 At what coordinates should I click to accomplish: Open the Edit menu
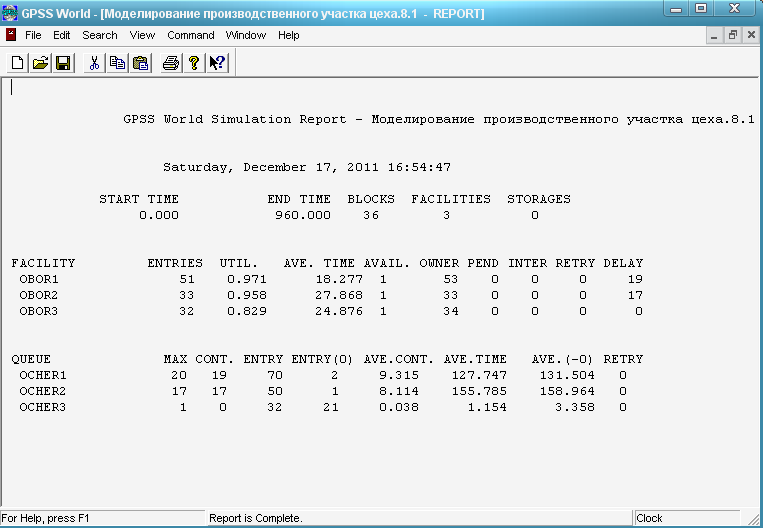pyautogui.click(x=61, y=35)
